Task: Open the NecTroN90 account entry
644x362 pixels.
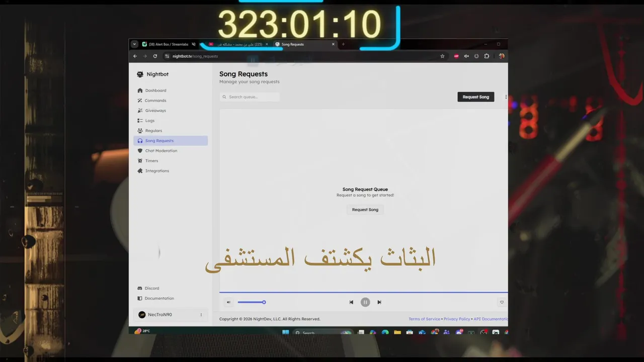Action: point(170,315)
